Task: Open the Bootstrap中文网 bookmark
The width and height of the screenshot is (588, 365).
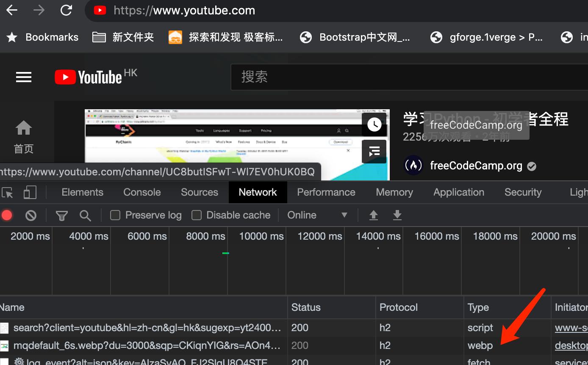Action: coord(365,37)
